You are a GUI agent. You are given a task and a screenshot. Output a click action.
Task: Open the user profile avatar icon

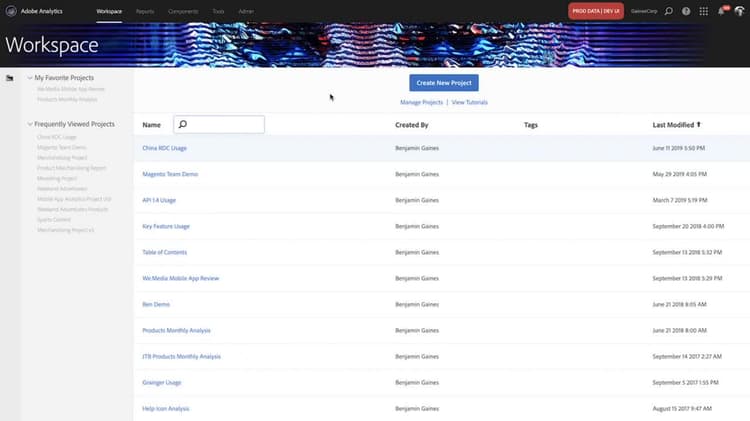click(739, 11)
